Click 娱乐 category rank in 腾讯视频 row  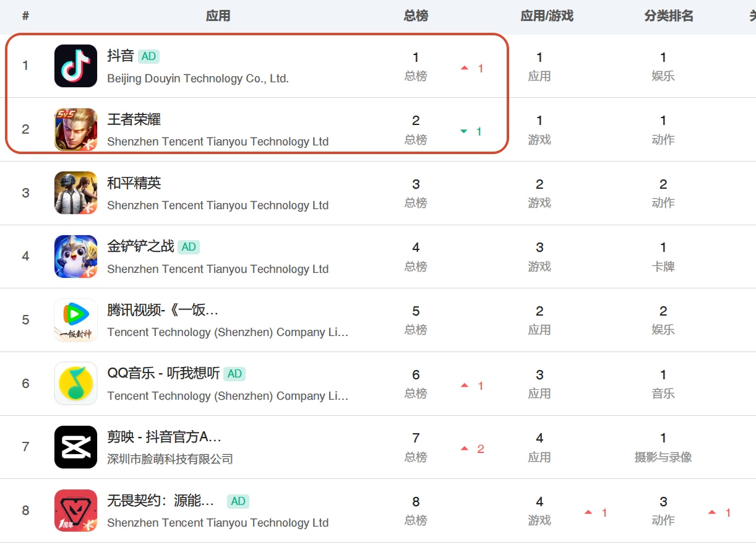663,321
